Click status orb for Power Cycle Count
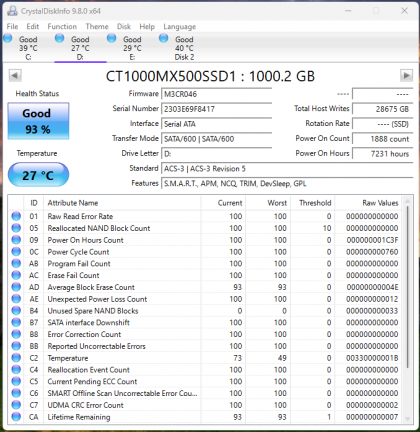 click(x=16, y=252)
